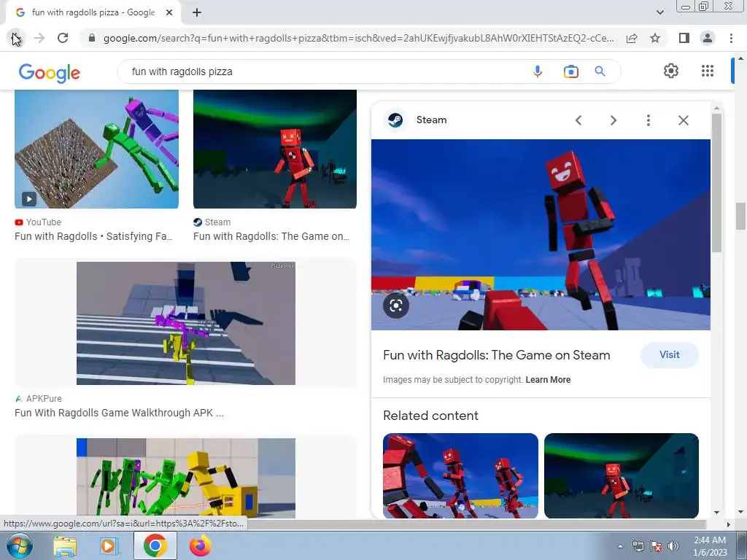Search inside image with Lens icon
Image resolution: width=747 pixels, height=560 pixels.
[396, 306]
